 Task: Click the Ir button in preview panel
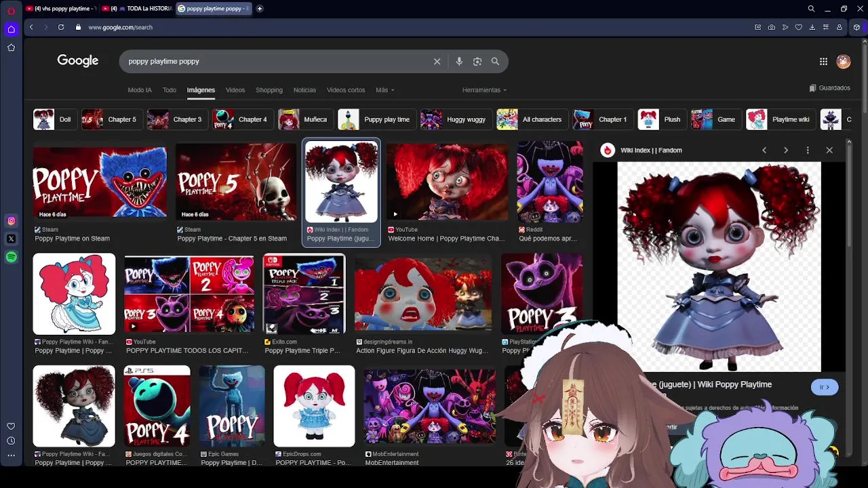[x=825, y=387]
